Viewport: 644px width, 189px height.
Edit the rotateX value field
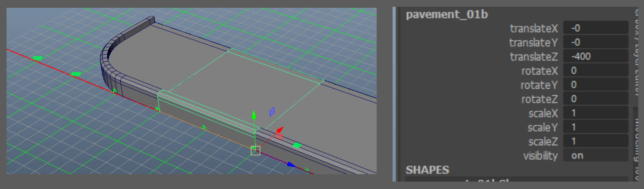point(595,70)
